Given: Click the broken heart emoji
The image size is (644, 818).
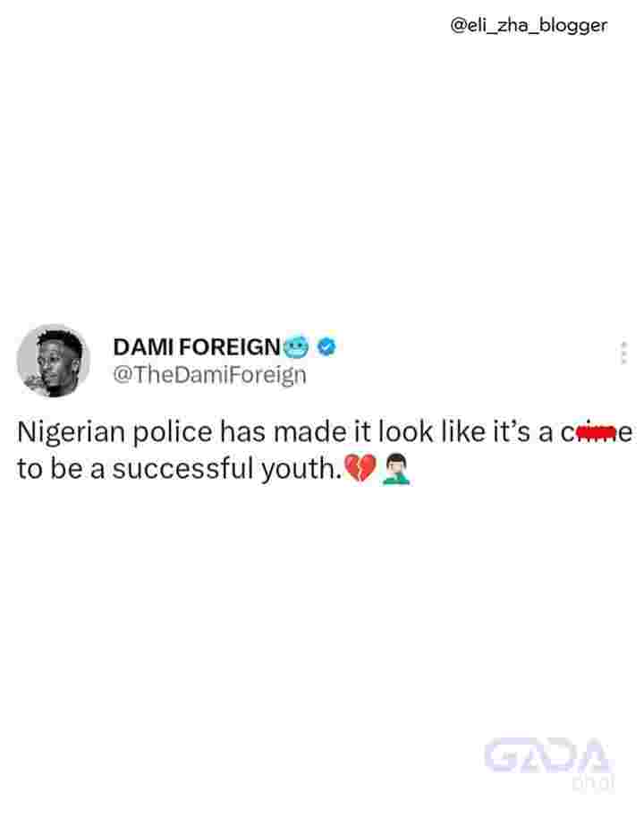Looking at the screenshot, I should pos(360,468).
